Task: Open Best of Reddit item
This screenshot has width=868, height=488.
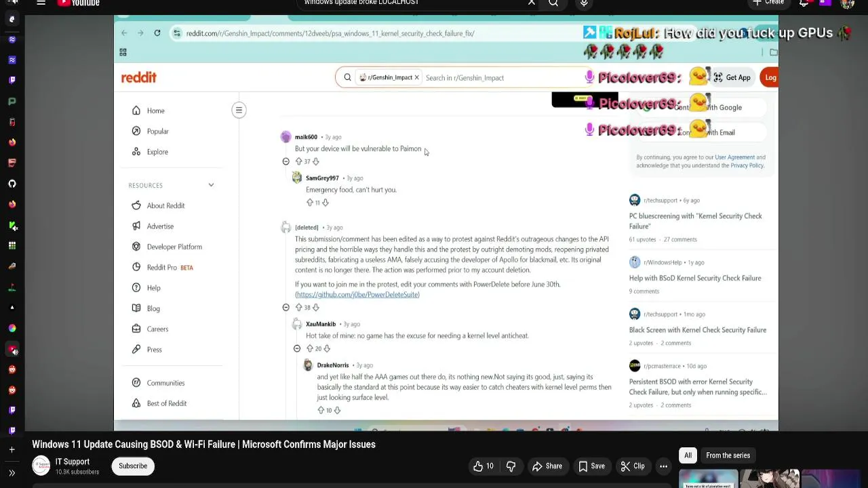Action: click(166, 403)
